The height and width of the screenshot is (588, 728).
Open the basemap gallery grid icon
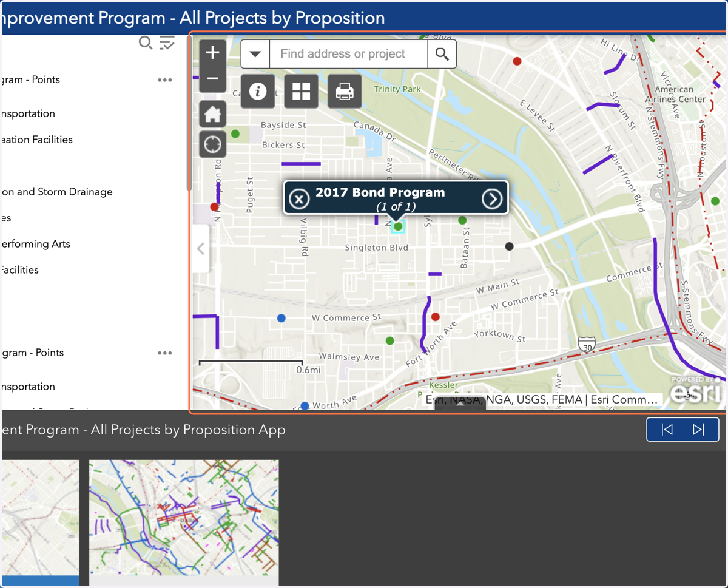point(302,92)
